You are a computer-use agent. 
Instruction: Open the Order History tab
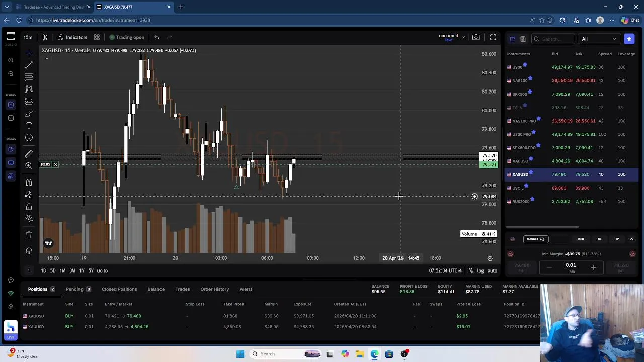pyautogui.click(x=214, y=289)
